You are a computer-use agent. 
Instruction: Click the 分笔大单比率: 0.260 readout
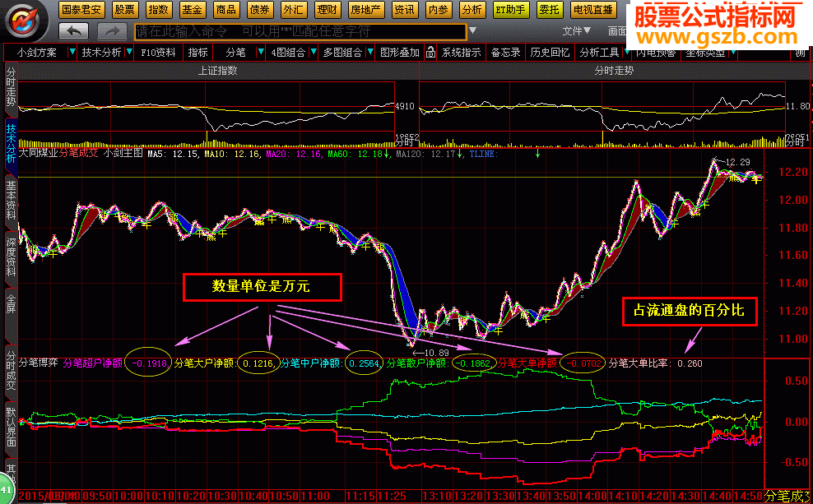click(x=655, y=363)
